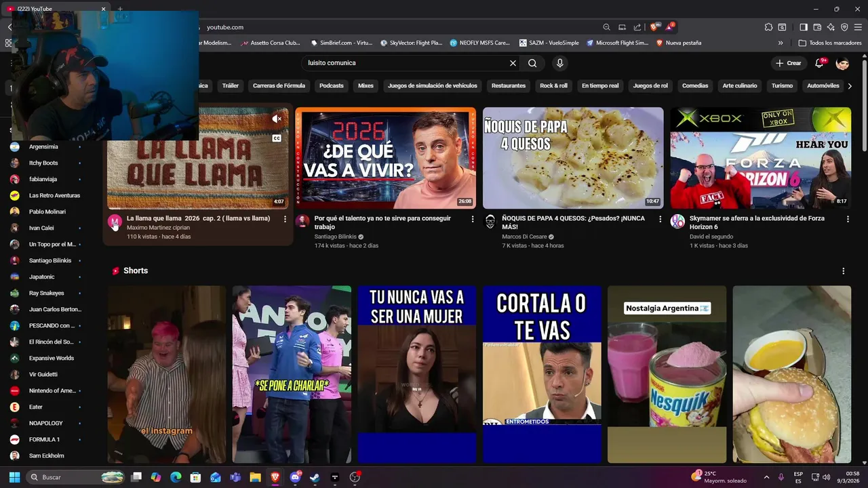Click the zoom magnifier in address bar
The image size is (868, 488).
pos(606,27)
